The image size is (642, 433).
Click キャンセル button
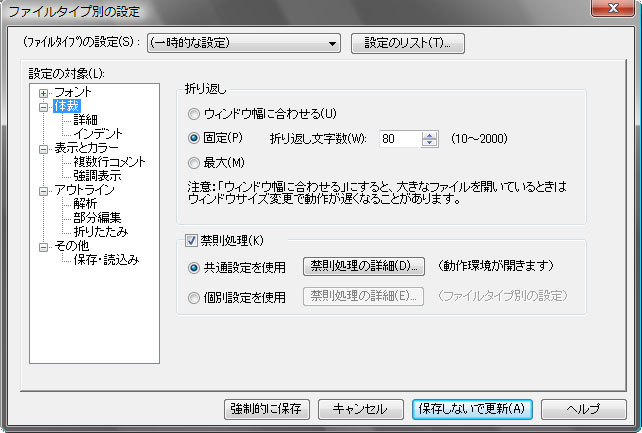[x=360, y=409]
